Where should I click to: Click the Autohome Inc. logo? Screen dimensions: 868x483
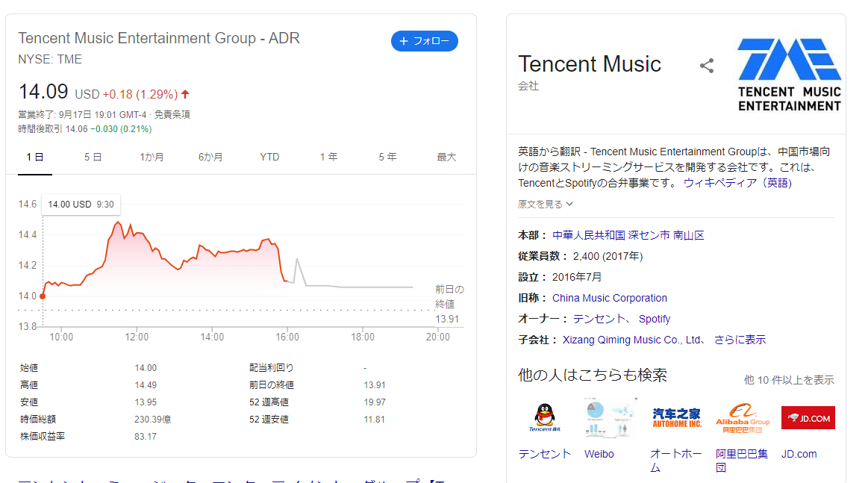(676, 417)
